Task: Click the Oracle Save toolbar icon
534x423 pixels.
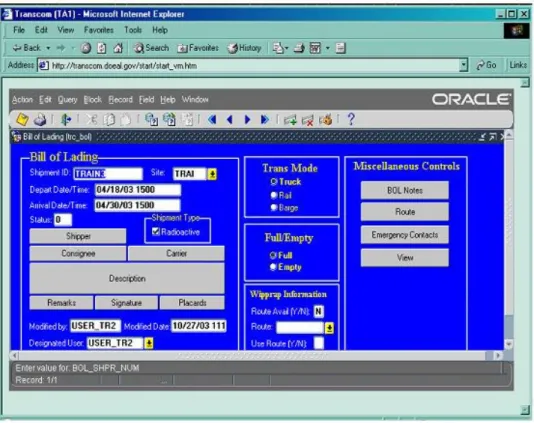Action: click(x=22, y=120)
